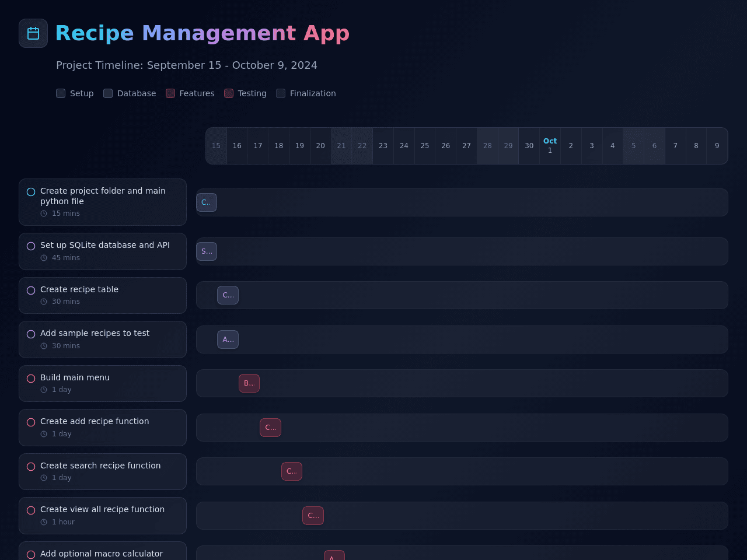Click clock icon in 'Create search recipe function' card
The height and width of the screenshot is (560, 747).
pyautogui.click(x=44, y=478)
